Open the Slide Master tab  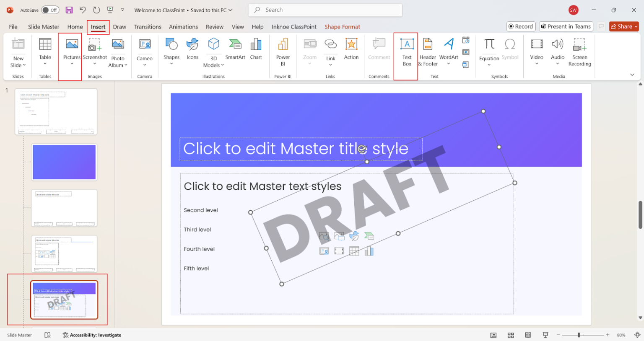point(44,27)
